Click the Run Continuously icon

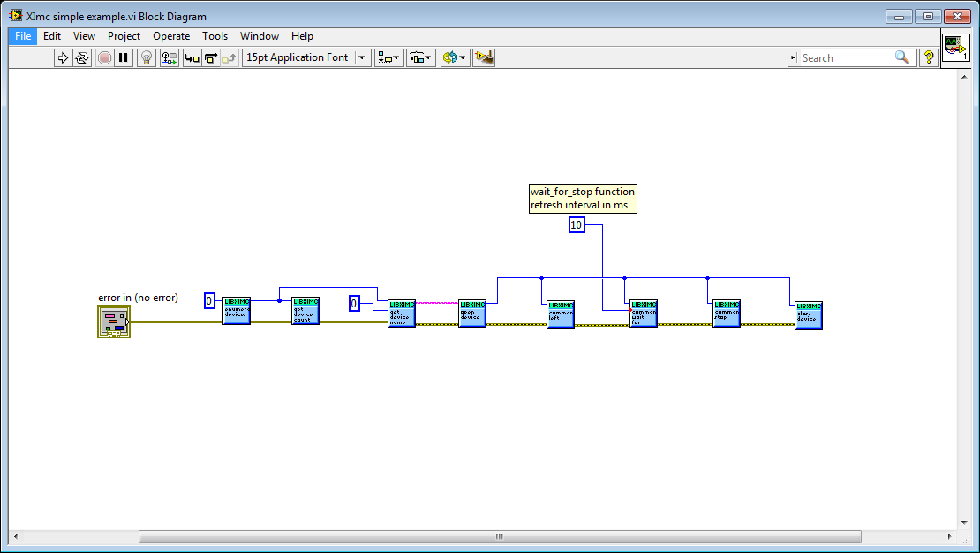tap(82, 57)
